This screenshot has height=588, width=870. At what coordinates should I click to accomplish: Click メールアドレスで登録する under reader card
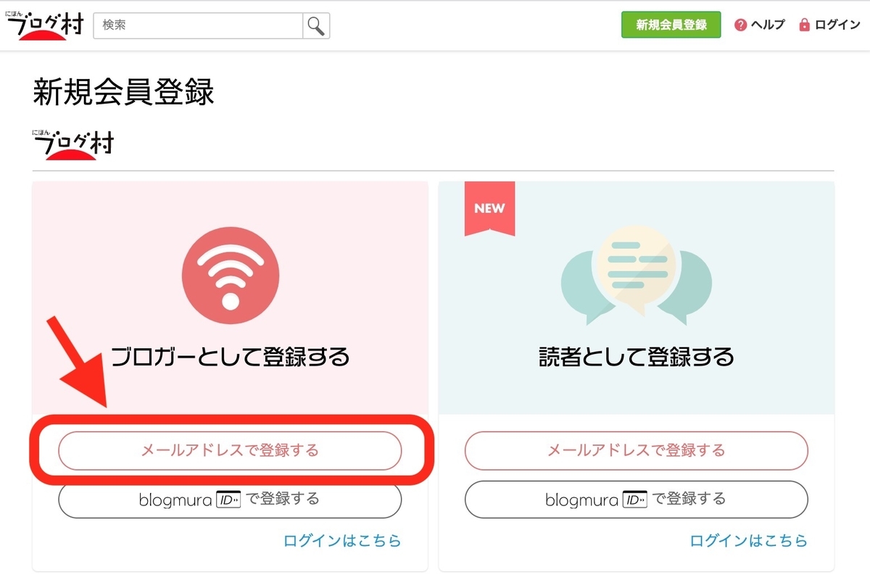point(637,451)
